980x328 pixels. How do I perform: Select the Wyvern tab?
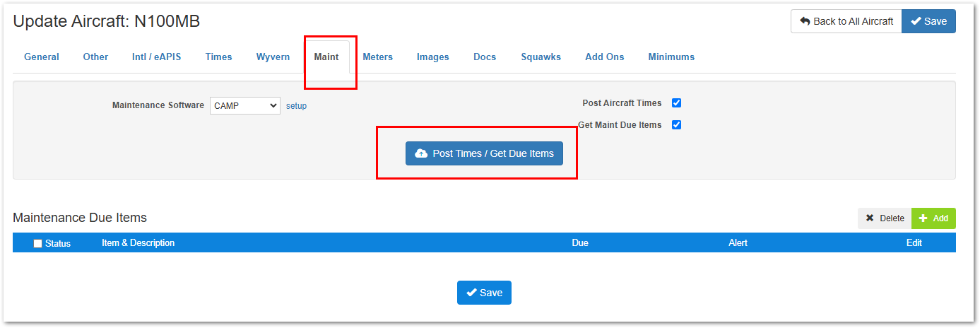point(273,57)
